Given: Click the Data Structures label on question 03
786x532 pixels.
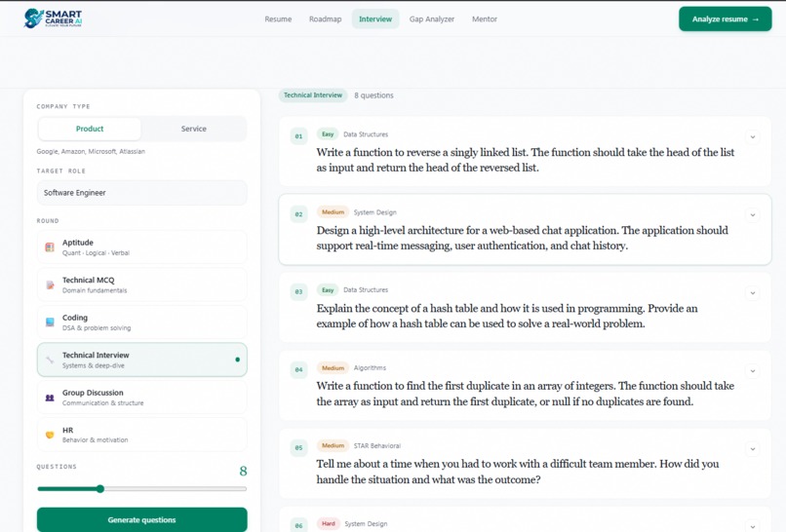Looking at the screenshot, I should [366, 290].
